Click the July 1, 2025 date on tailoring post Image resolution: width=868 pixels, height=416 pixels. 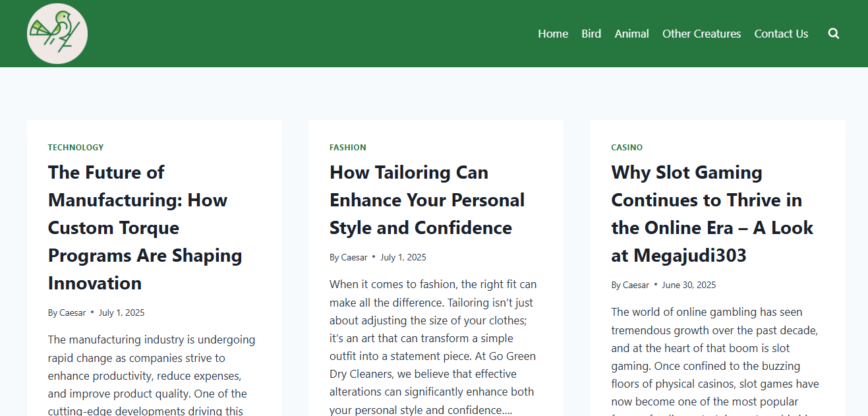tap(403, 258)
